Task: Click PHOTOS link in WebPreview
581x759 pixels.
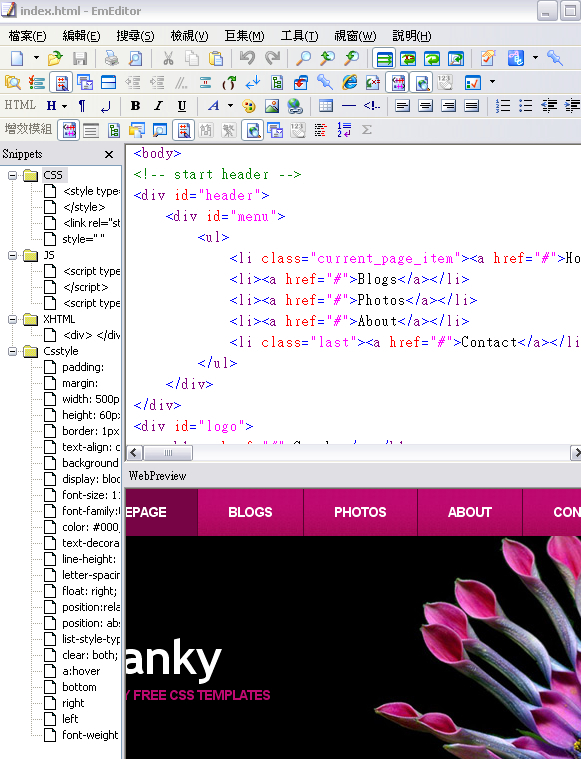Action: (360, 512)
